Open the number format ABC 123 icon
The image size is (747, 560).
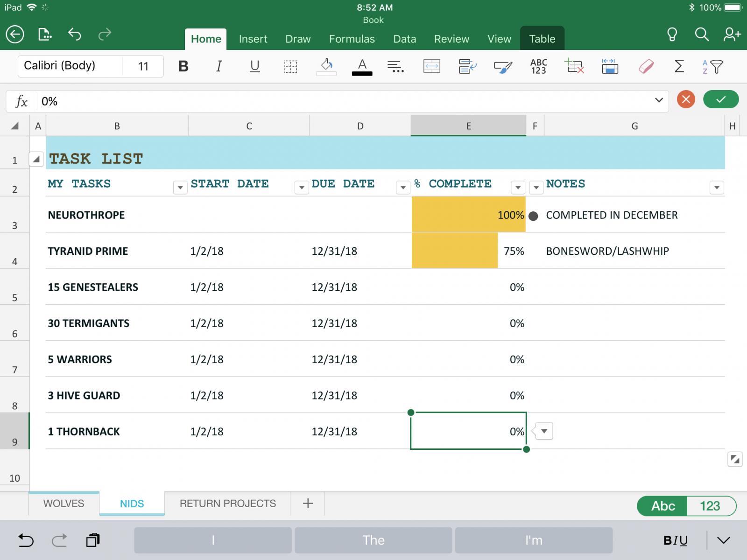tap(539, 66)
